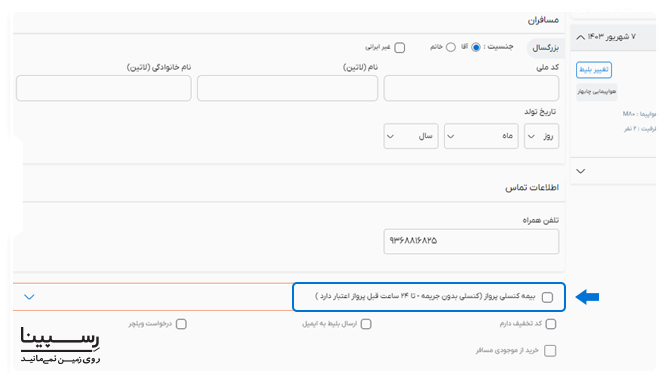Click the مسافران section heading
This screenshot has width=670, height=385.
[x=543, y=20]
